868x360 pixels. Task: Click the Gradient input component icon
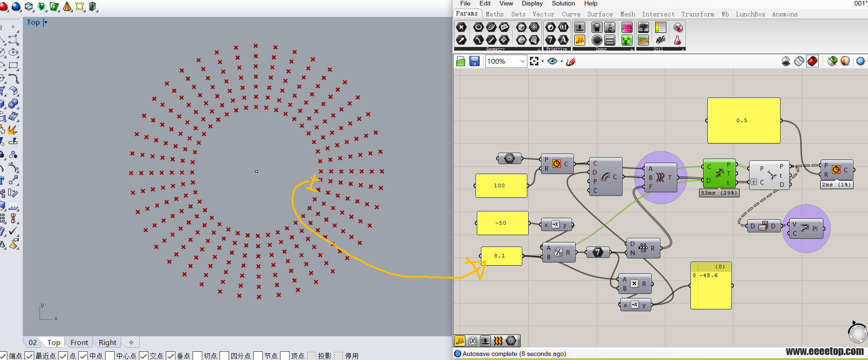pos(627,27)
